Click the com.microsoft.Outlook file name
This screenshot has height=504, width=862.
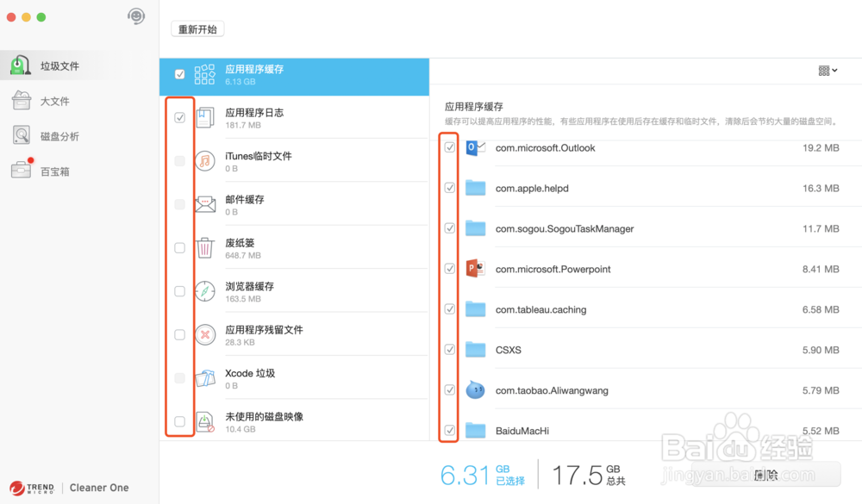pos(546,148)
